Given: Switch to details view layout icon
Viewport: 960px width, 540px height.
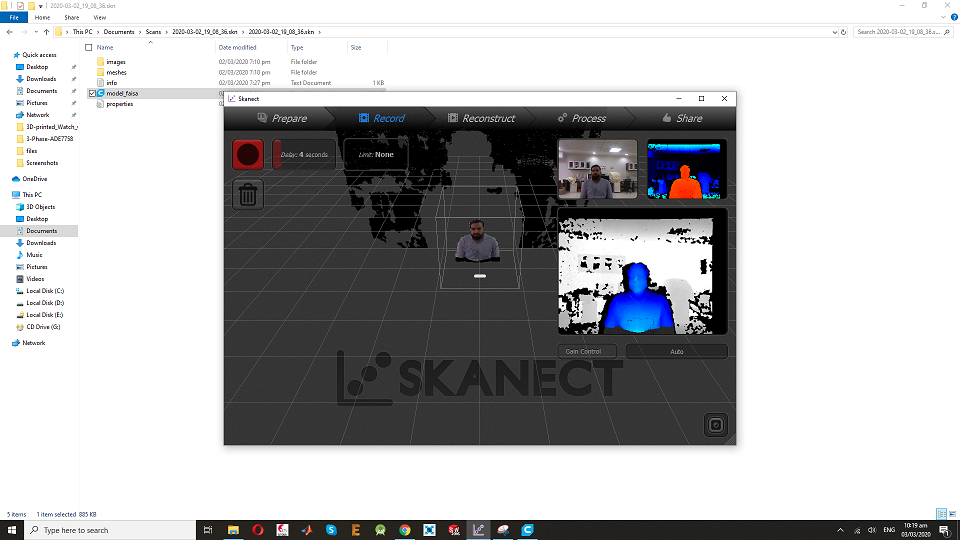Looking at the screenshot, I should (942, 514).
